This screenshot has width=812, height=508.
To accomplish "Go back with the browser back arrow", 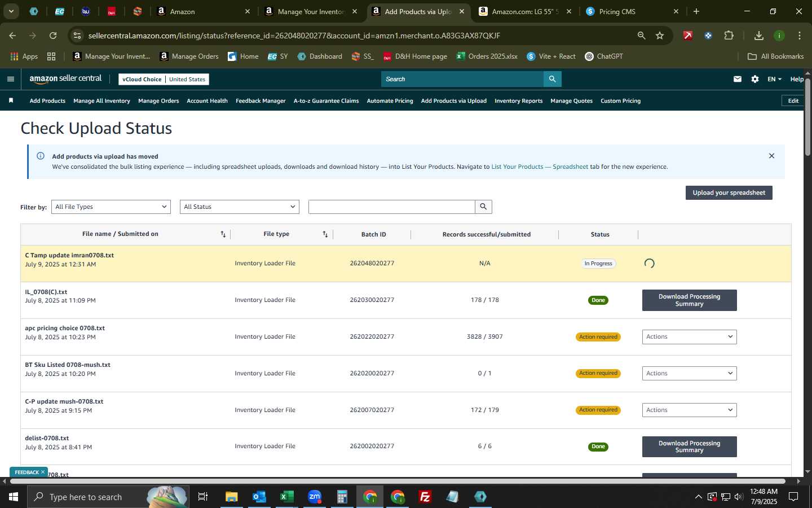I will pyautogui.click(x=12, y=36).
